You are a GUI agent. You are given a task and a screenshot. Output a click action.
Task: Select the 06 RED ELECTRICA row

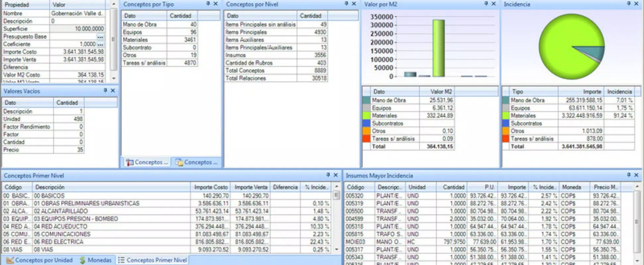tap(166, 242)
